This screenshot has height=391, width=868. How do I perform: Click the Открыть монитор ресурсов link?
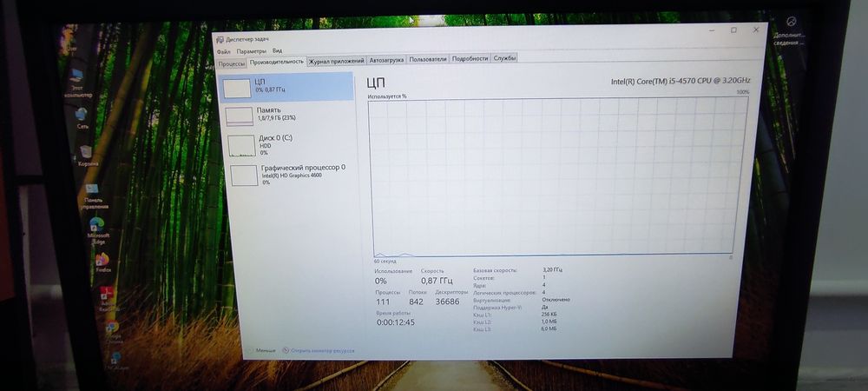click(322, 350)
